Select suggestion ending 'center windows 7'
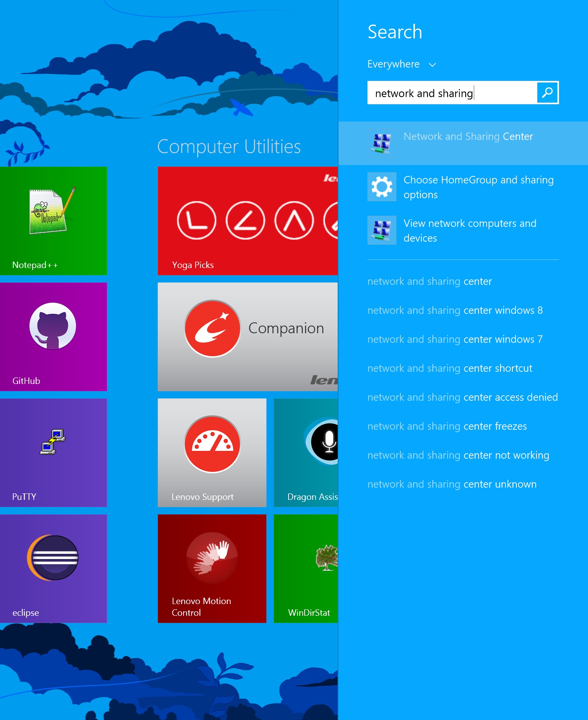This screenshot has height=720, width=588. pos(455,339)
